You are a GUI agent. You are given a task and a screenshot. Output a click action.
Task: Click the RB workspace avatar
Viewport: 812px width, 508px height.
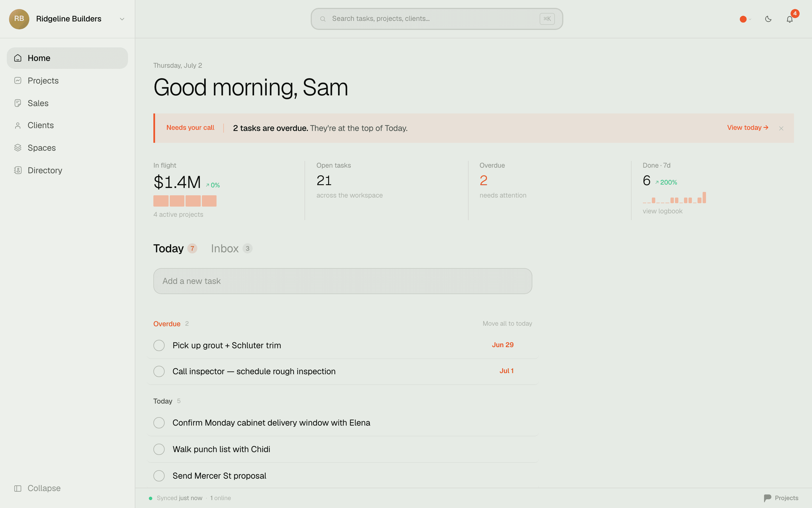(19, 19)
